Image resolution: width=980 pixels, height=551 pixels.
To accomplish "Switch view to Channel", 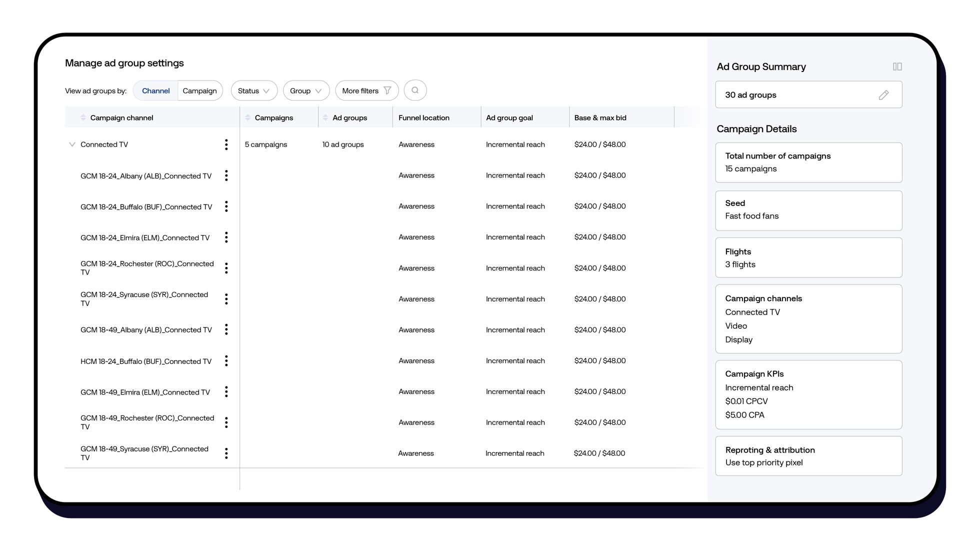I will pyautogui.click(x=155, y=91).
